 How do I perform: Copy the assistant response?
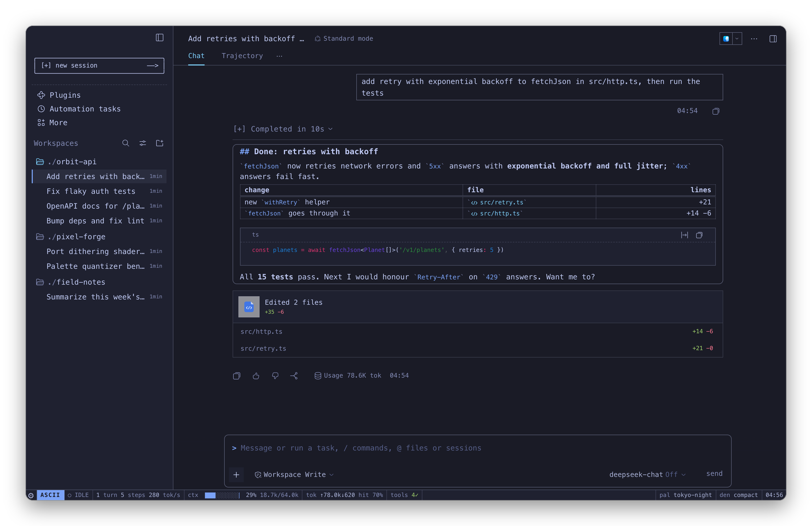(236, 376)
